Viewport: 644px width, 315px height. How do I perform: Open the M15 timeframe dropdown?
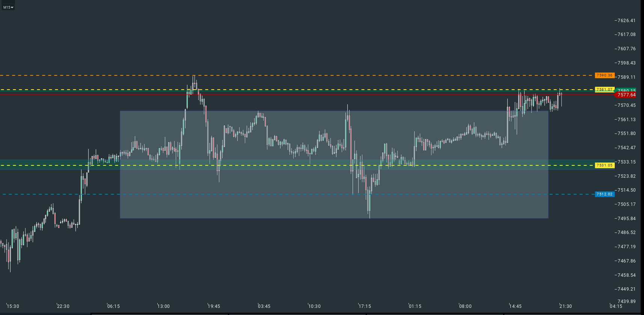(x=8, y=7)
